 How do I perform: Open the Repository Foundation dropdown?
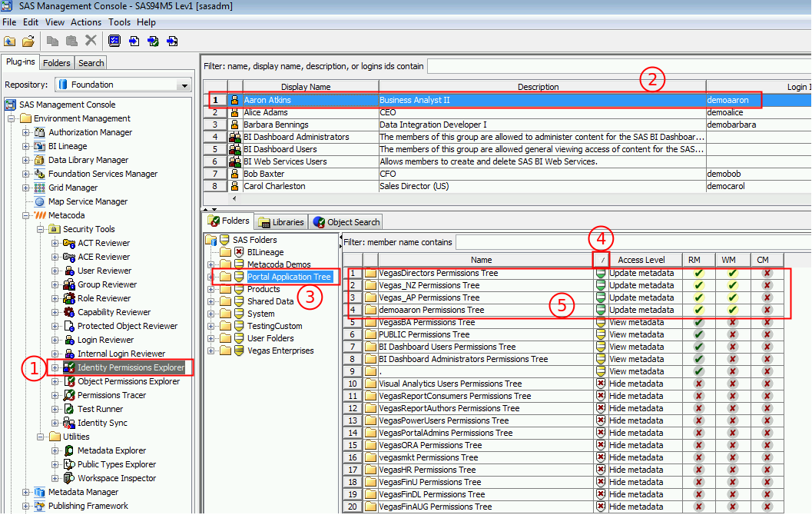pos(184,85)
